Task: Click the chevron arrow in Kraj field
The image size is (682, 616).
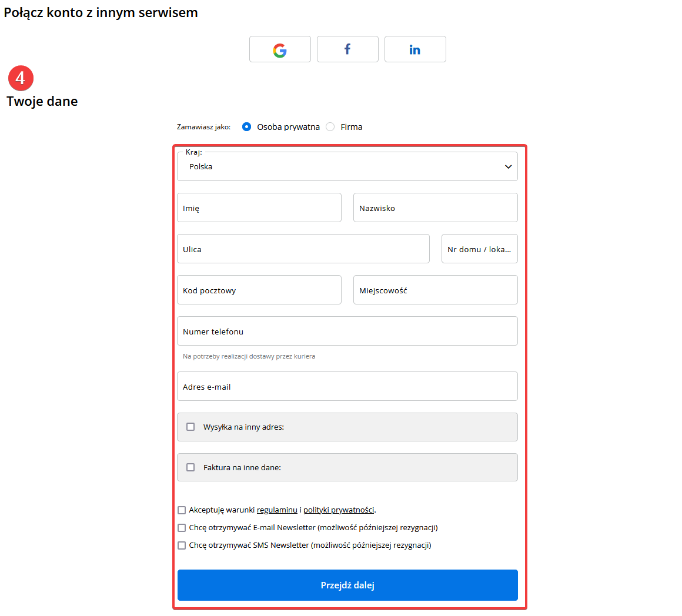Action: tap(508, 167)
